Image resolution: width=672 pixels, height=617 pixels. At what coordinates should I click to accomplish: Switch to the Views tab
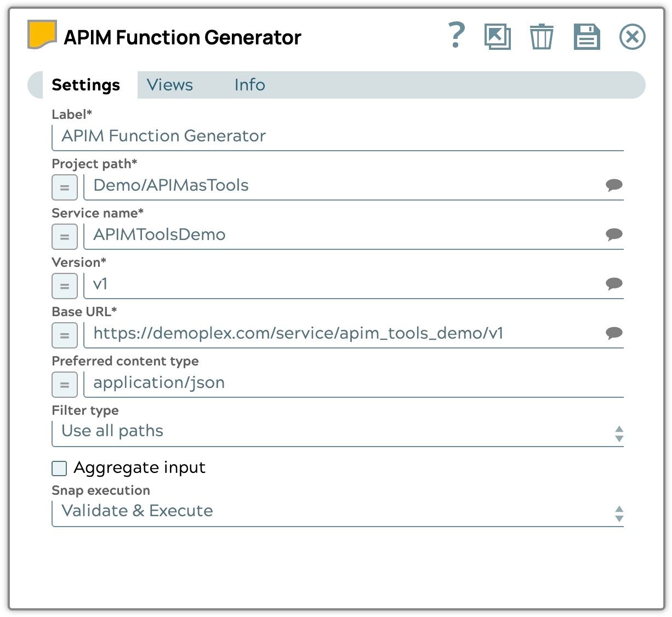click(x=170, y=85)
